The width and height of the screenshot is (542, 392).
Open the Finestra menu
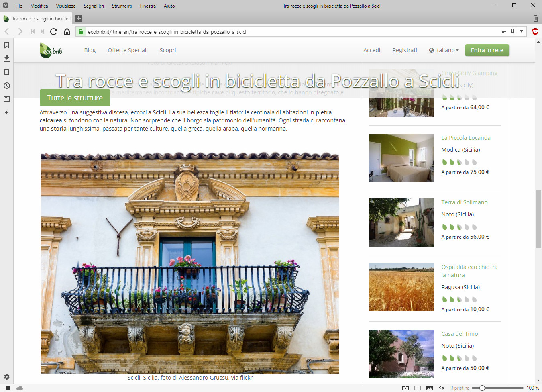(148, 6)
